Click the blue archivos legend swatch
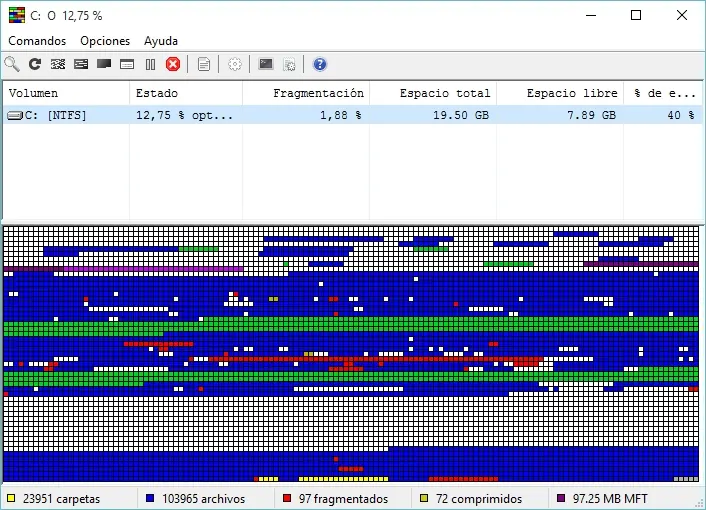The height and width of the screenshot is (510, 706). click(150, 498)
